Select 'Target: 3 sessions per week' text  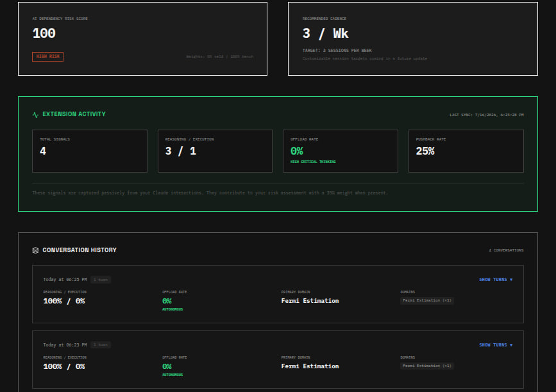point(337,51)
